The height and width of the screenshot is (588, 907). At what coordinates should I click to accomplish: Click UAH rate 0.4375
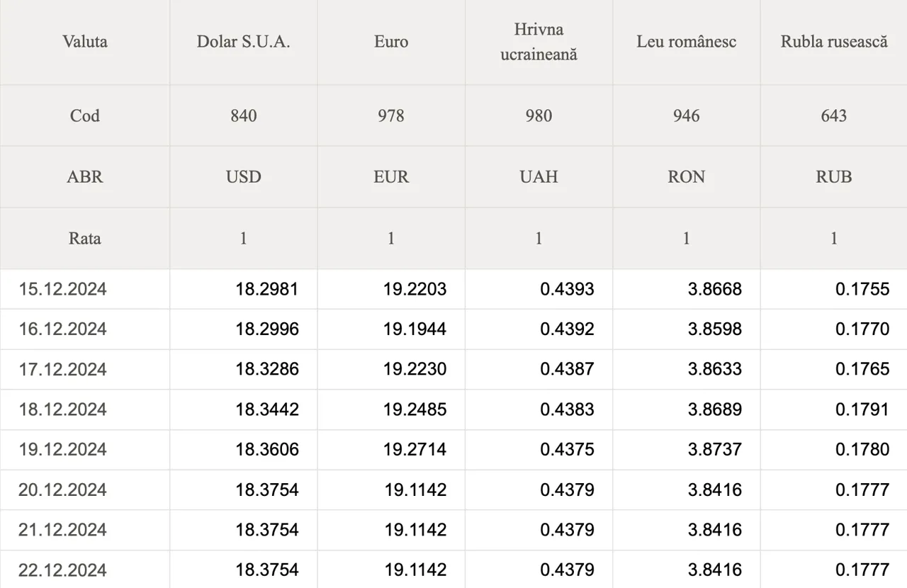568,450
